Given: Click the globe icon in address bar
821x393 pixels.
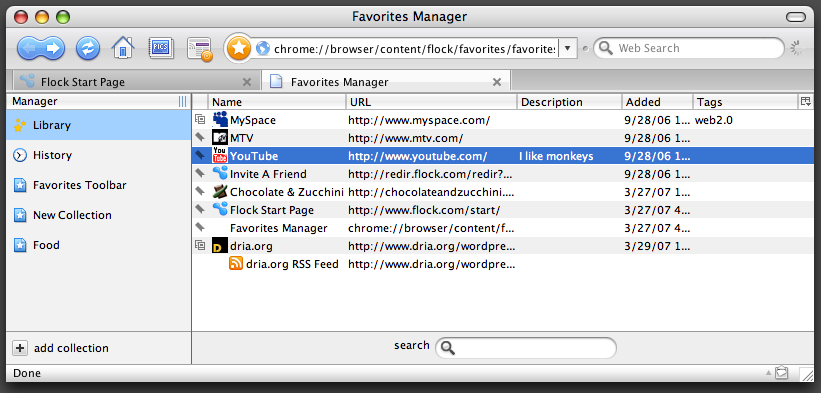Looking at the screenshot, I should (x=263, y=49).
